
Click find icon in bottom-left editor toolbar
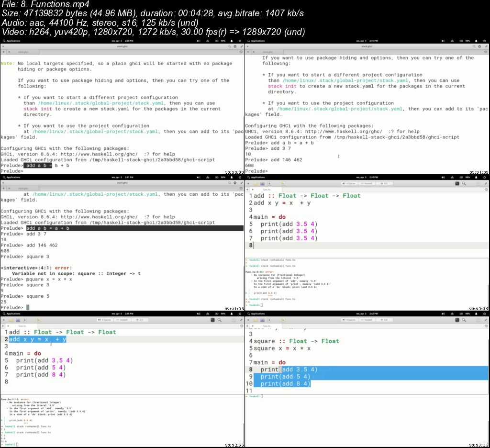click(x=219, y=320)
